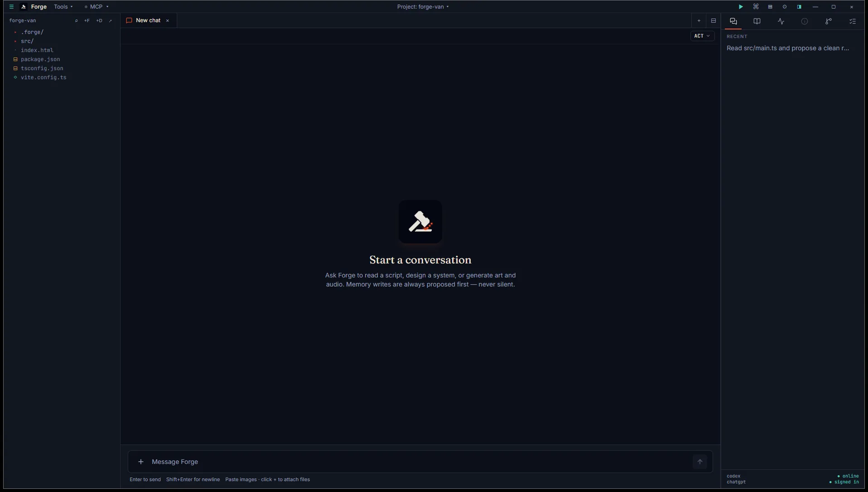Click the 'Shift+Enter for newline' hint
Screen dimensions: 868x492
pyautogui.click(x=193, y=479)
